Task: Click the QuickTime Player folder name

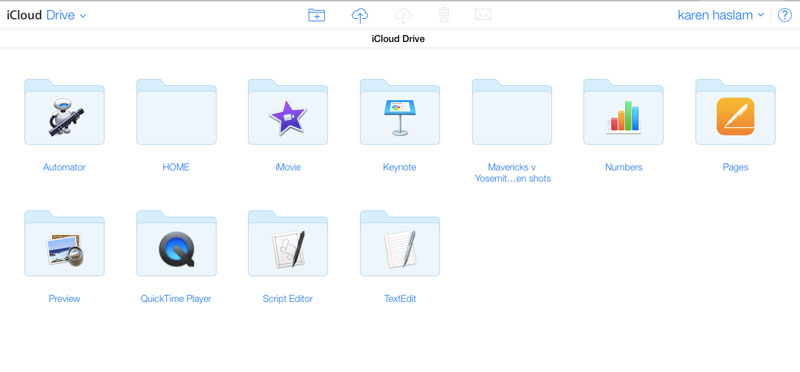Action: point(176,299)
